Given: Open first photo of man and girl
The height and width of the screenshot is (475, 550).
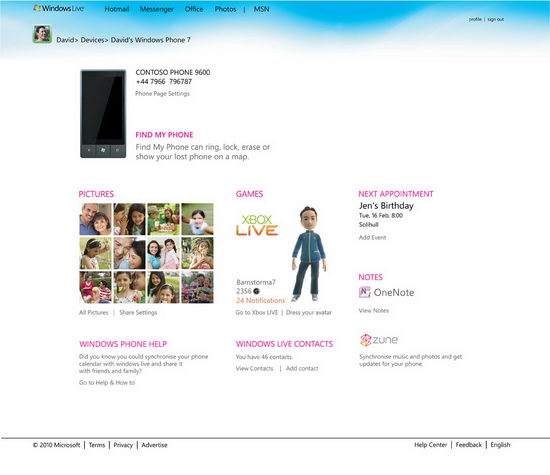Looking at the screenshot, I should coord(95,219).
